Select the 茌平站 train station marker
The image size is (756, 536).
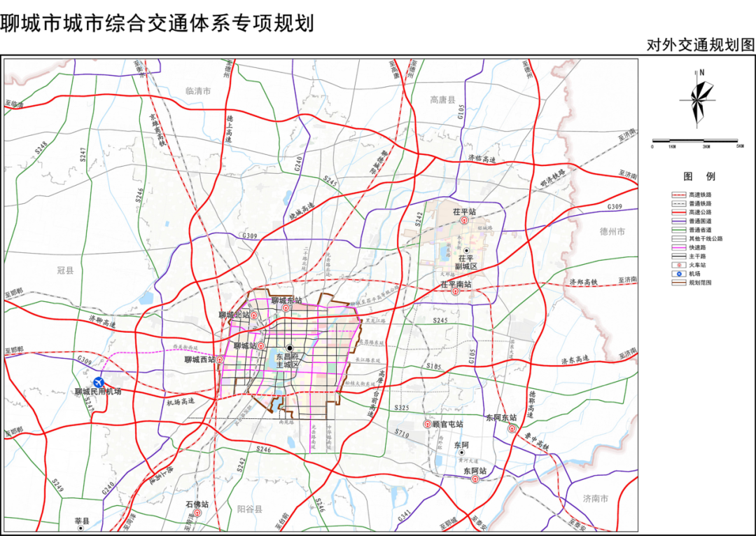464,220
